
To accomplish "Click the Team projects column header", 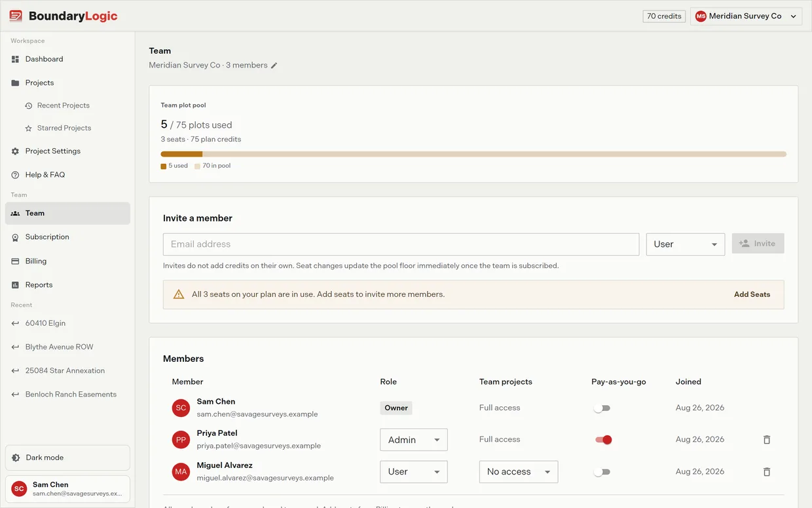I will tap(506, 382).
